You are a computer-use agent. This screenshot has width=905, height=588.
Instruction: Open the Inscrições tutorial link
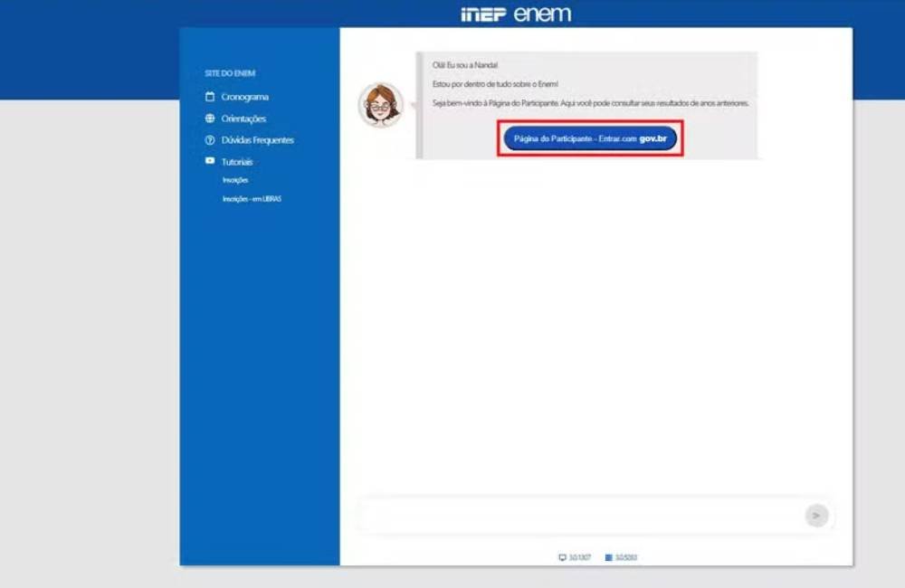tap(235, 180)
